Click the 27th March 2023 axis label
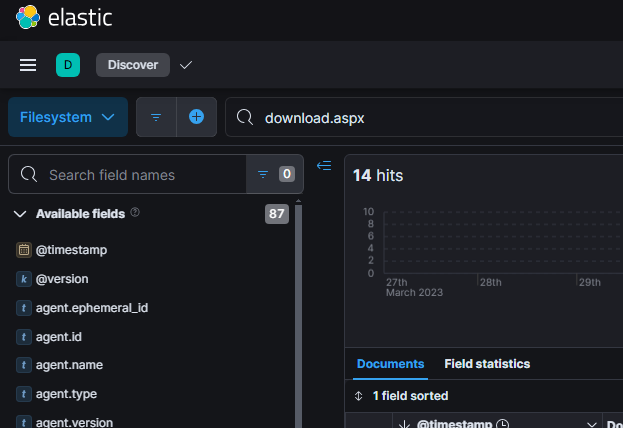The width and height of the screenshot is (623, 428). [x=414, y=287]
